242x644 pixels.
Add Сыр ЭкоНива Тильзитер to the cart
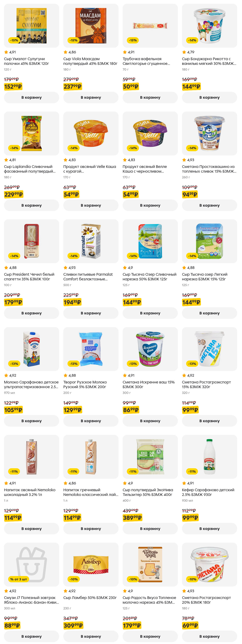click(x=150, y=529)
